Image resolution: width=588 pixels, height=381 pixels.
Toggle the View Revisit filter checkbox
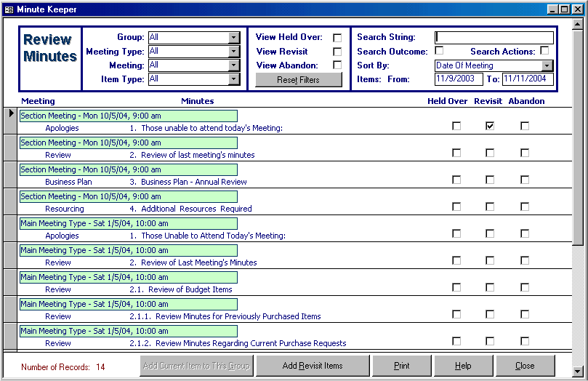coord(337,52)
